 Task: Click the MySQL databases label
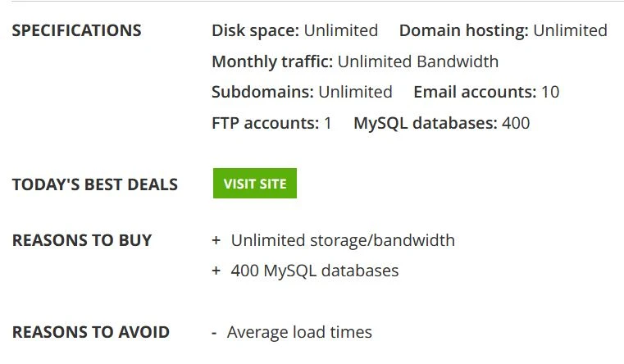pyautogui.click(x=426, y=123)
